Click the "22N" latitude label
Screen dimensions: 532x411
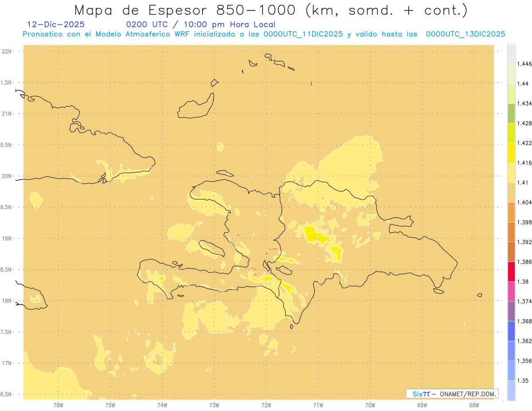(x=7, y=51)
